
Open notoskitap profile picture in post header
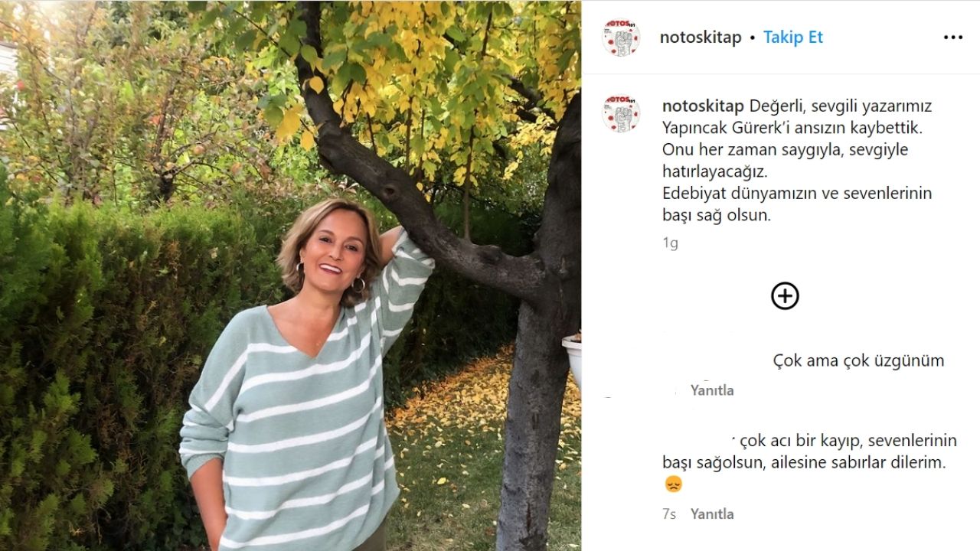click(x=621, y=37)
